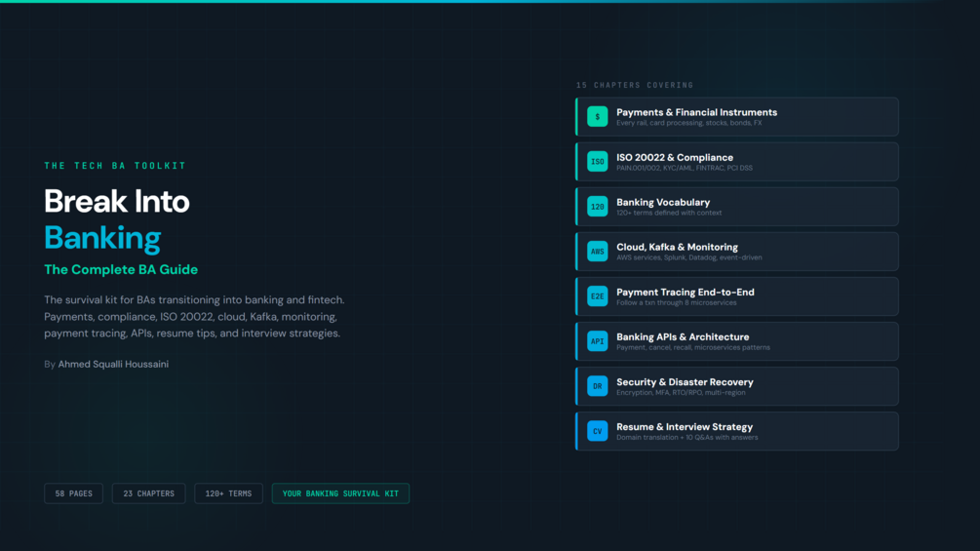Select Banking APIs & Architecture title
Screen dimensions: 980x551
pyautogui.click(x=683, y=337)
